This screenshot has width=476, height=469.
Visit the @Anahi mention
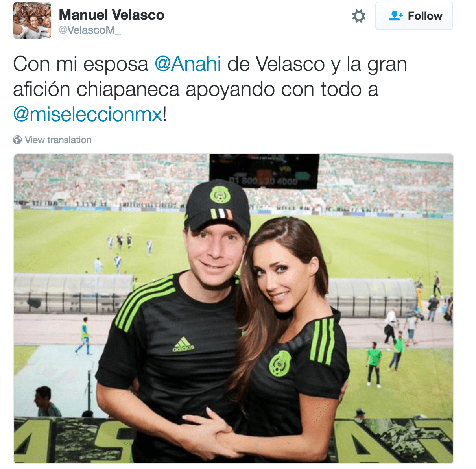point(188,64)
